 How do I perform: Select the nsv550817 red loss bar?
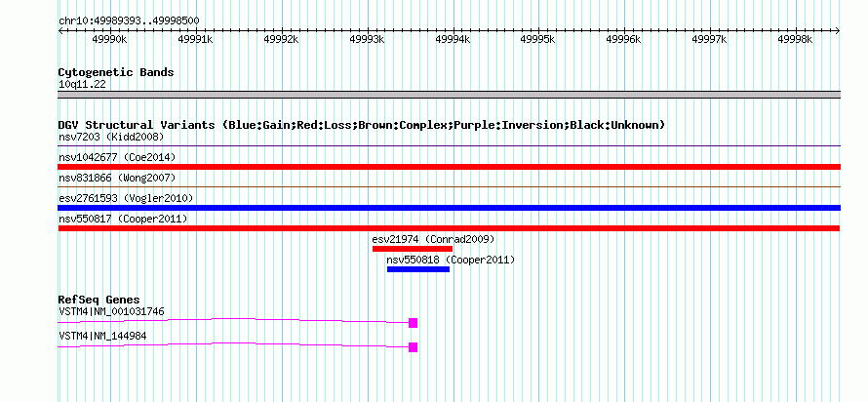tap(449, 228)
